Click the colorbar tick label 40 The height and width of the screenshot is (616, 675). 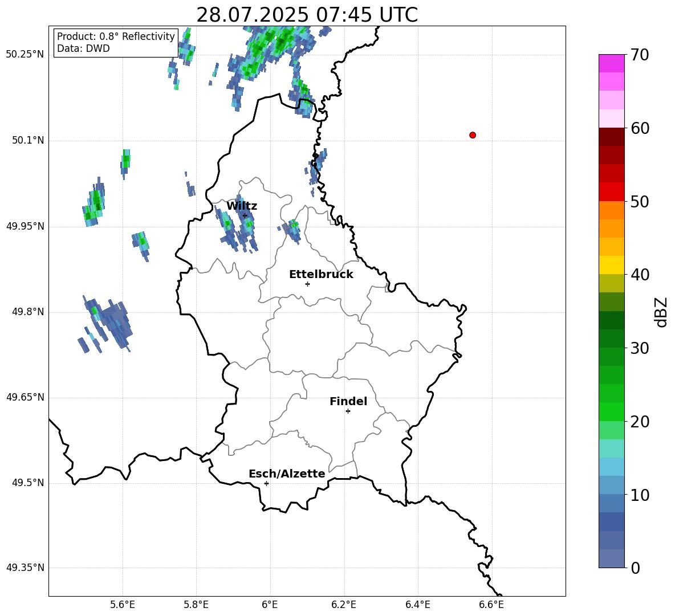pyautogui.click(x=640, y=275)
